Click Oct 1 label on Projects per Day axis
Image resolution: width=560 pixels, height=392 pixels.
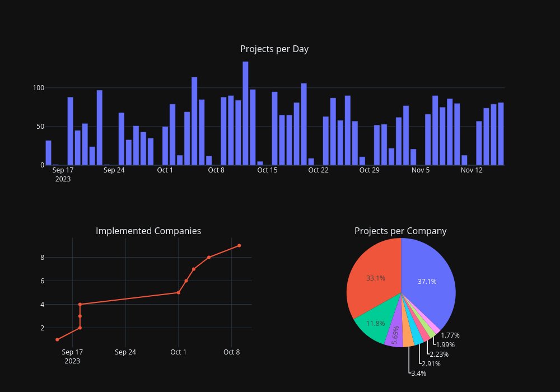[x=165, y=170]
